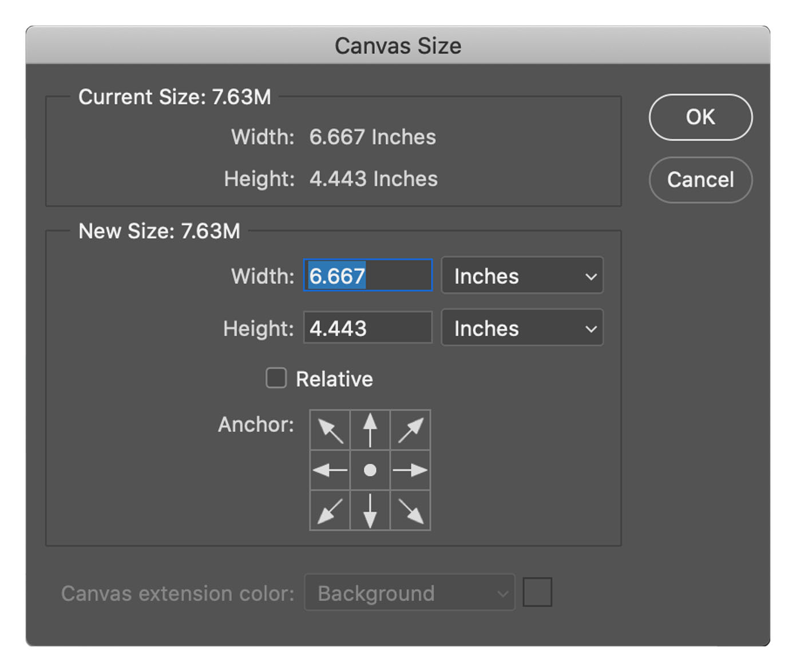Cancel the Canvas Size dialog

[x=700, y=180]
